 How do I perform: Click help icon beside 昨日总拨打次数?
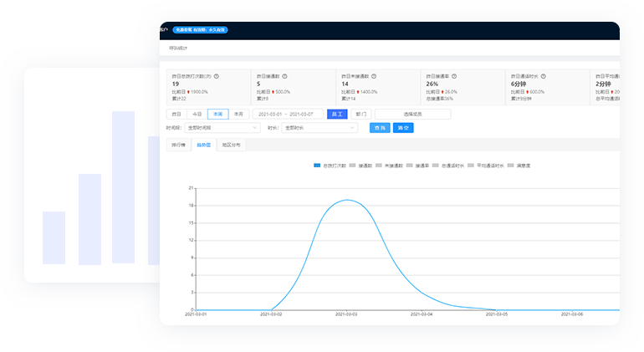(x=216, y=76)
